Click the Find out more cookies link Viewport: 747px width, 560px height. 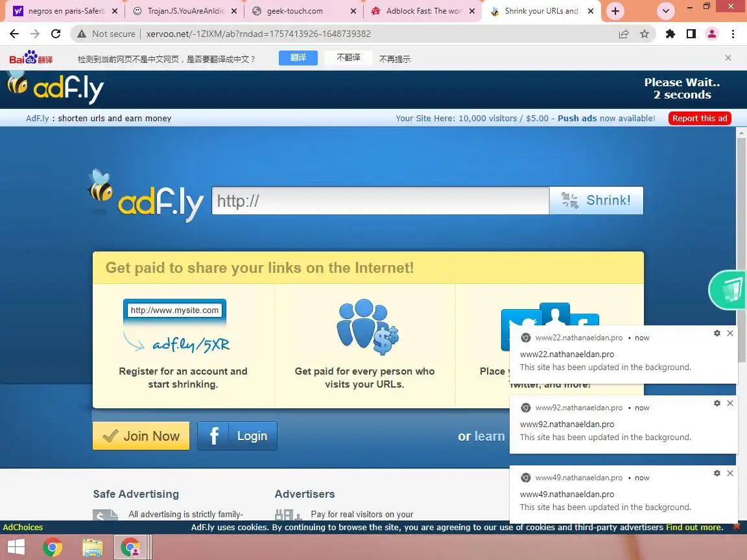694,527
